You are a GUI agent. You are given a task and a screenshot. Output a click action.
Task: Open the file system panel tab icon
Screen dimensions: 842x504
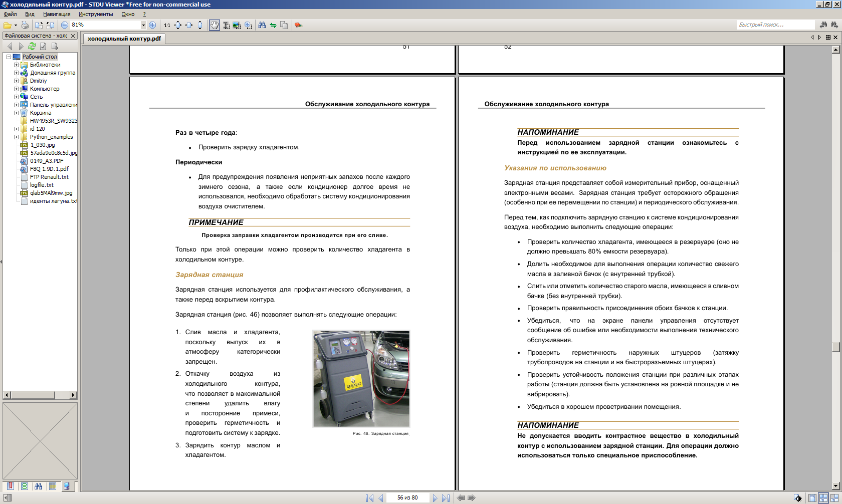[67, 486]
